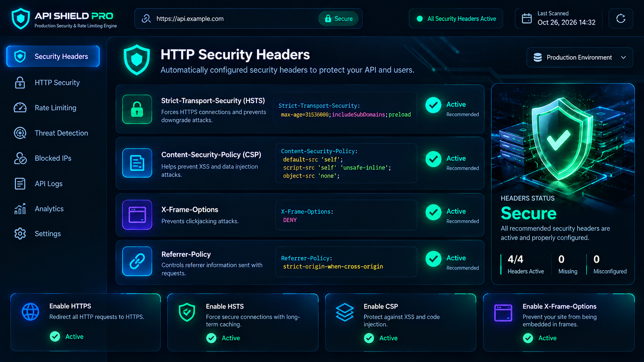Click the 0 Missing stat
The width and height of the screenshot is (644, 362).
point(568,264)
